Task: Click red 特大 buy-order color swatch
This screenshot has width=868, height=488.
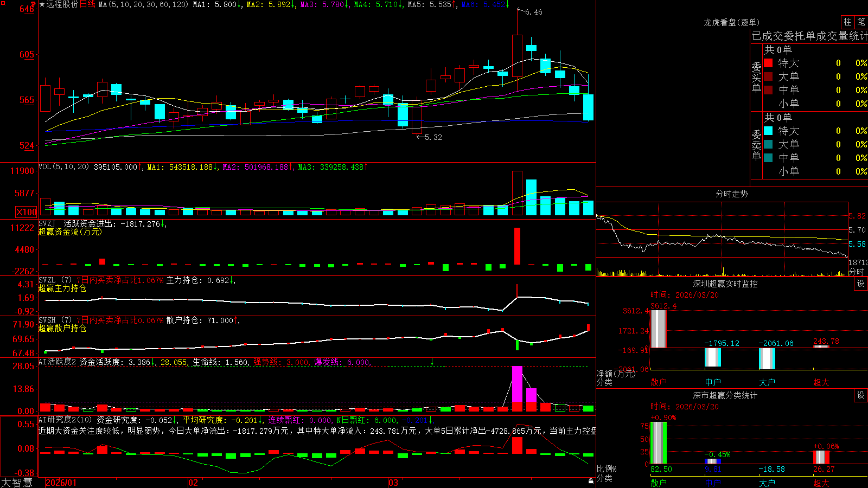Action: point(768,63)
